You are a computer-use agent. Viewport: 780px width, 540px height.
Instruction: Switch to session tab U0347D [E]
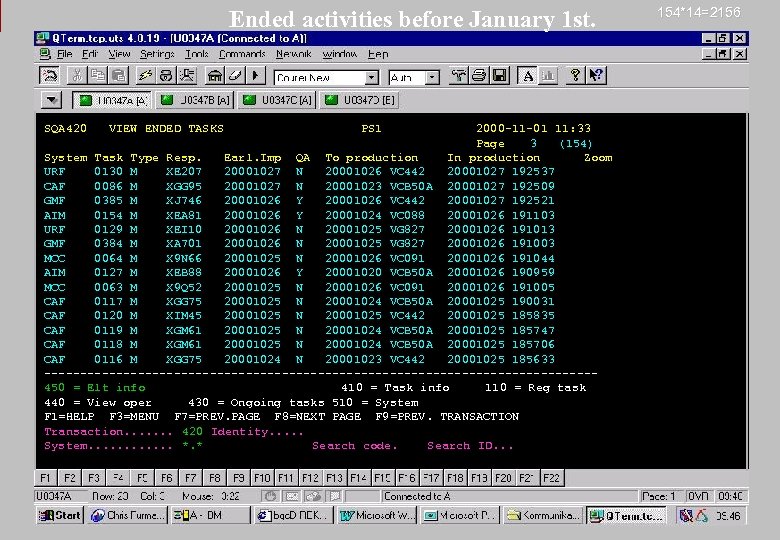point(360,100)
